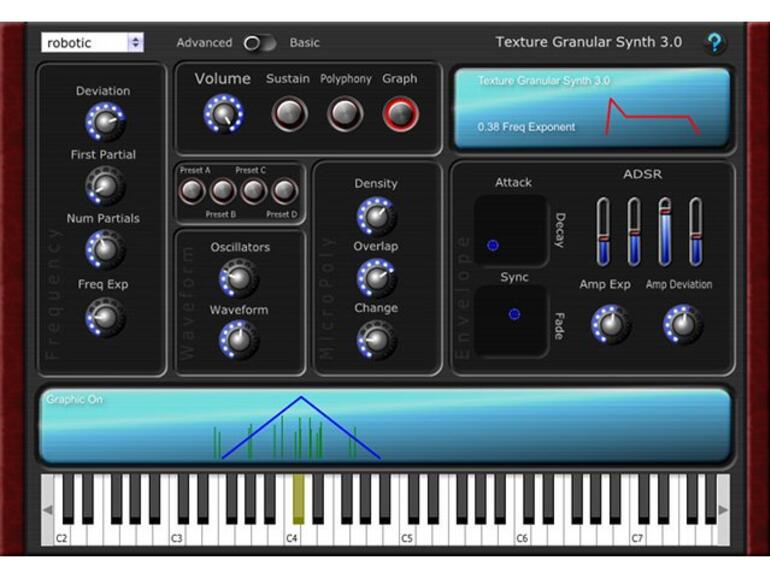Play the C7 piano key
The width and height of the screenshot is (770, 578).
pos(637,535)
